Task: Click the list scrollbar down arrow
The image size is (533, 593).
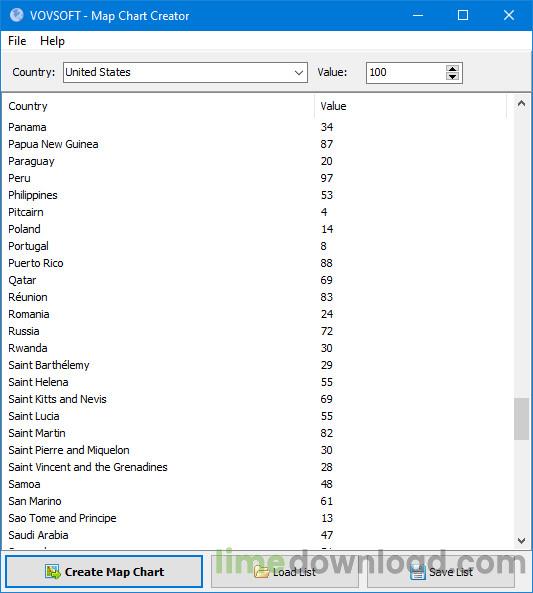Action: click(x=521, y=540)
